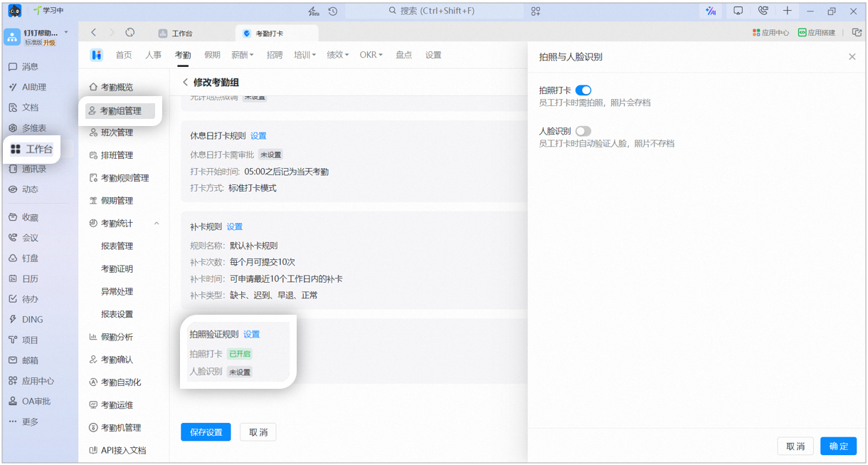Click the 搜索 search box
The width and height of the screenshot is (868, 465).
(x=434, y=11)
